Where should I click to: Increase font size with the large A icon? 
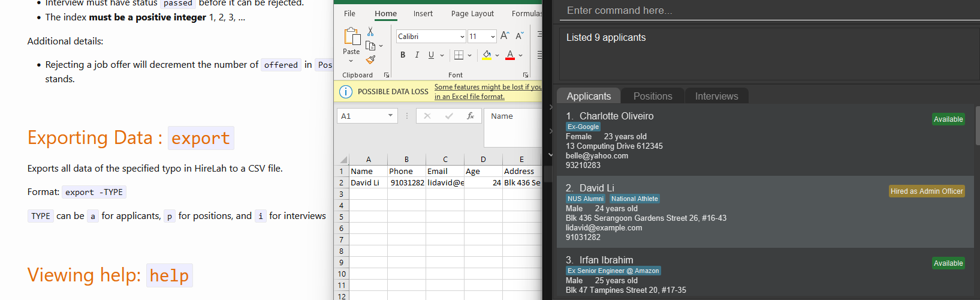(505, 36)
